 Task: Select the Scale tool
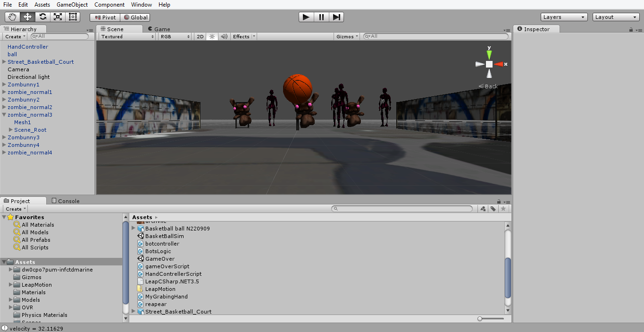pos(58,17)
